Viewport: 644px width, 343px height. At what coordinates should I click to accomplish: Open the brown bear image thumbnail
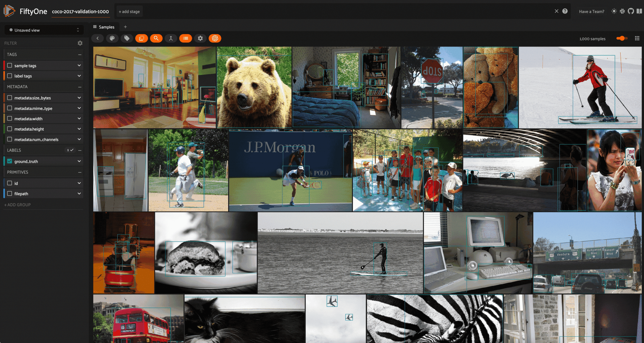[254, 87]
